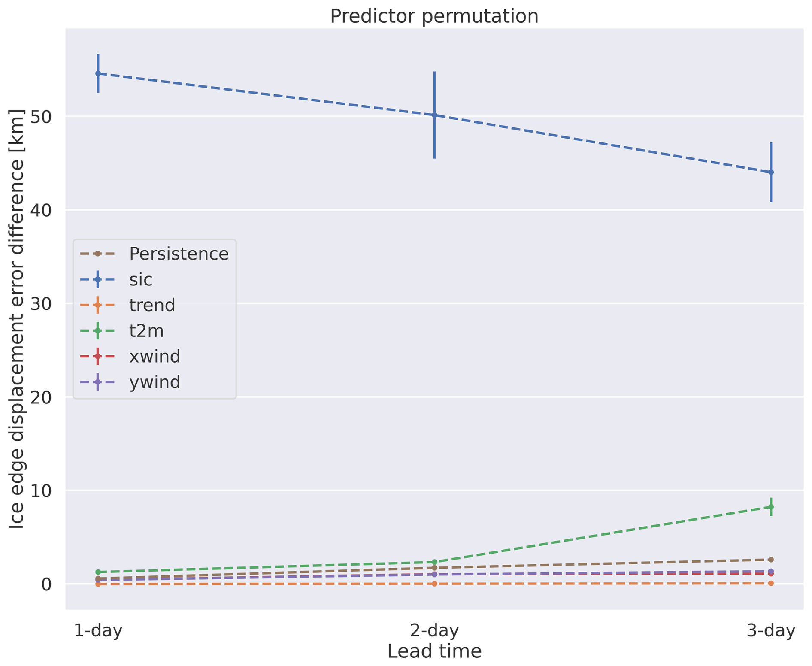Select the sic data point at 3-day
This screenshot has width=812, height=666.
[771, 172]
